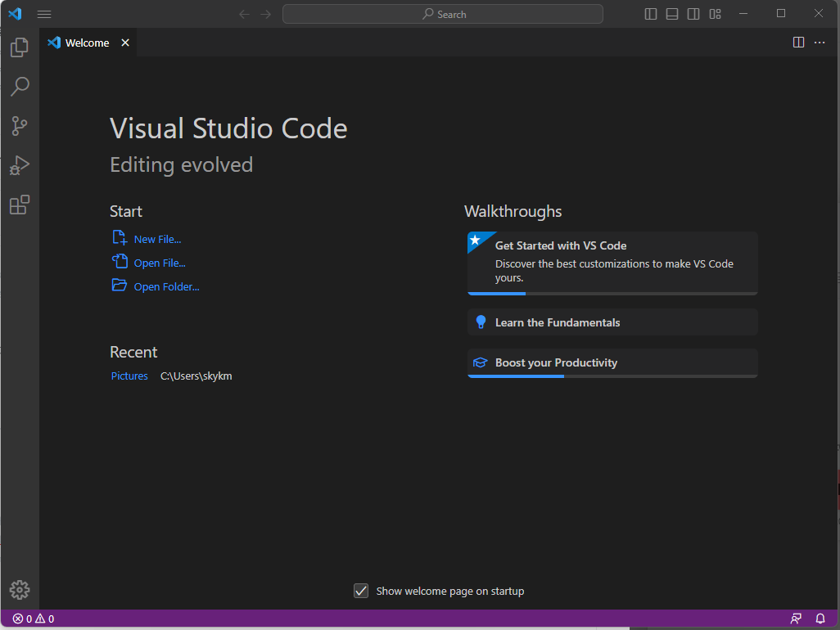Screen dimensions: 840x630
Task: Click the Get Started progress bar
Action: tap(612, 294)
